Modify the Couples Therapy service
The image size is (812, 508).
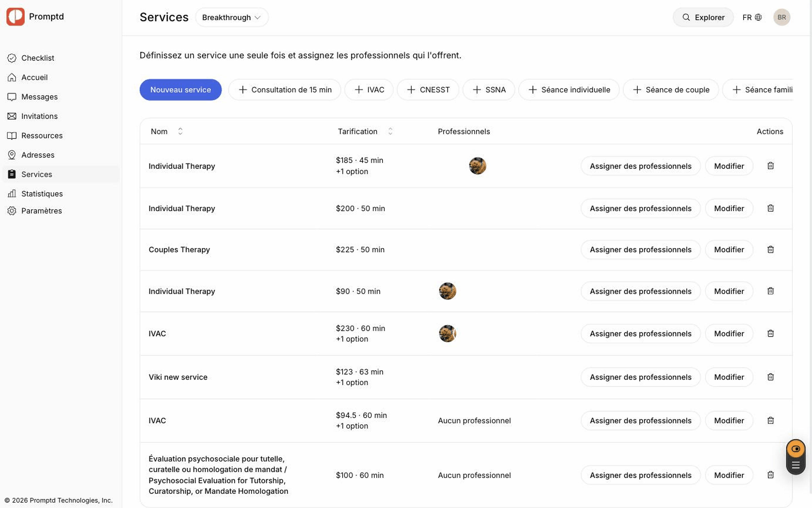[729, 250]
